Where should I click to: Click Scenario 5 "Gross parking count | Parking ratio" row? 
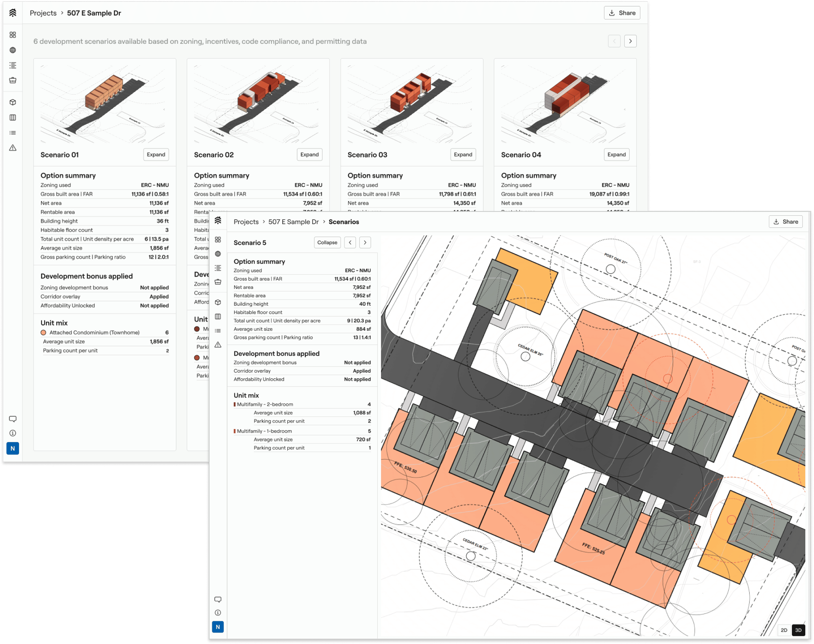click(x=302, y=337)
